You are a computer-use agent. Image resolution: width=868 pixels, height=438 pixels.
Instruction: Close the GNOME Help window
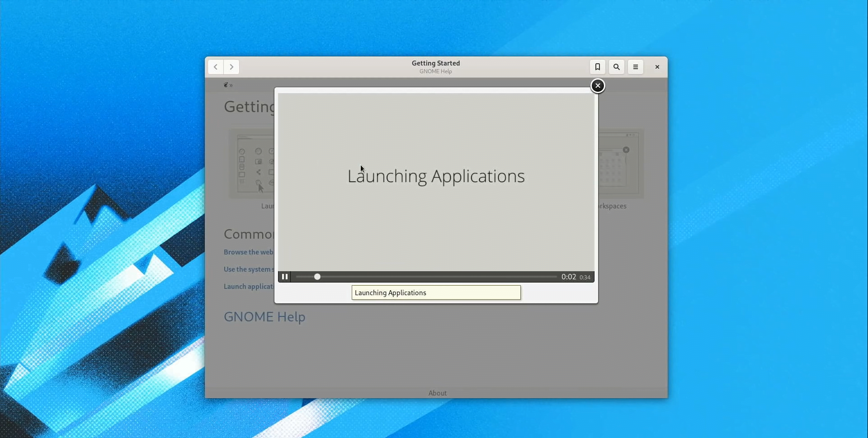coord(657,67)
